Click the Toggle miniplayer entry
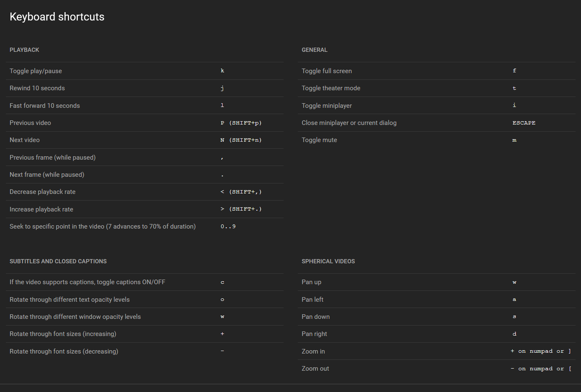581x392 pixels. pyautogui.click(x=327, y=106)
